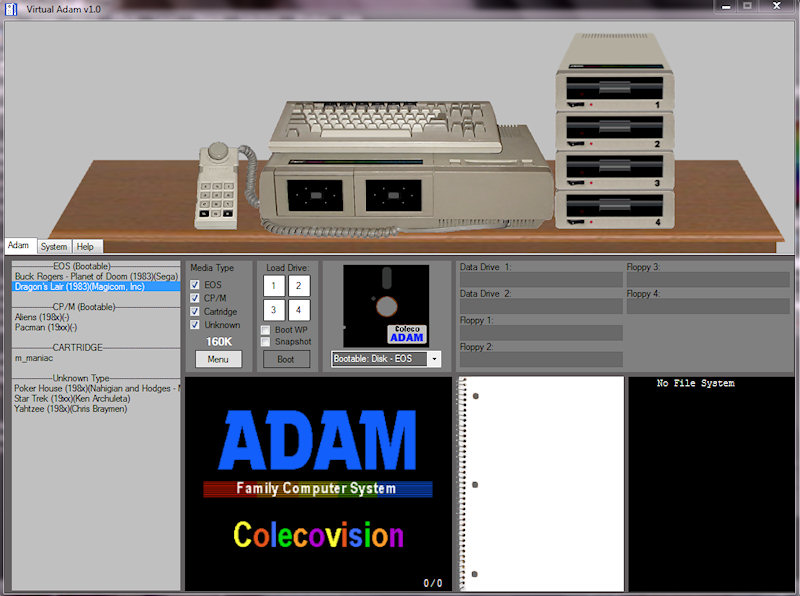
Task: Open the Bootable Disk - EOS dropdown
Action: (434, 359)
